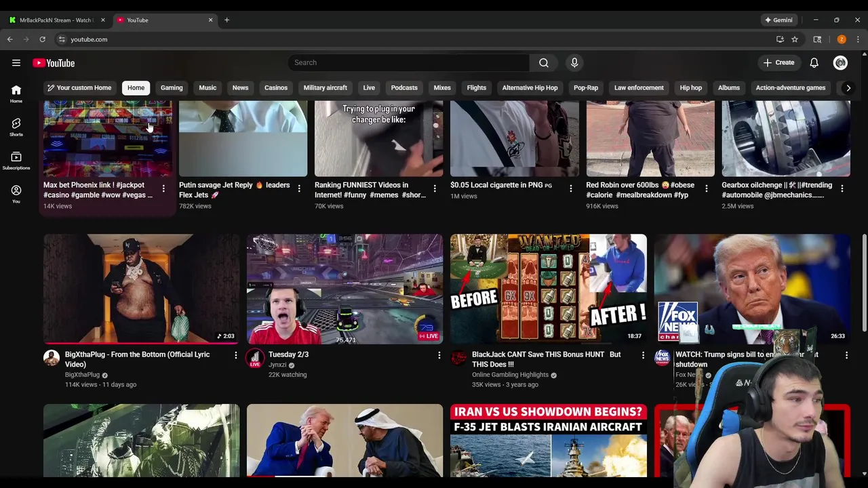This screenshot has height=488, width=868.
Task: Open Subscriptions in the left sidebar
Action: (16, 161)
